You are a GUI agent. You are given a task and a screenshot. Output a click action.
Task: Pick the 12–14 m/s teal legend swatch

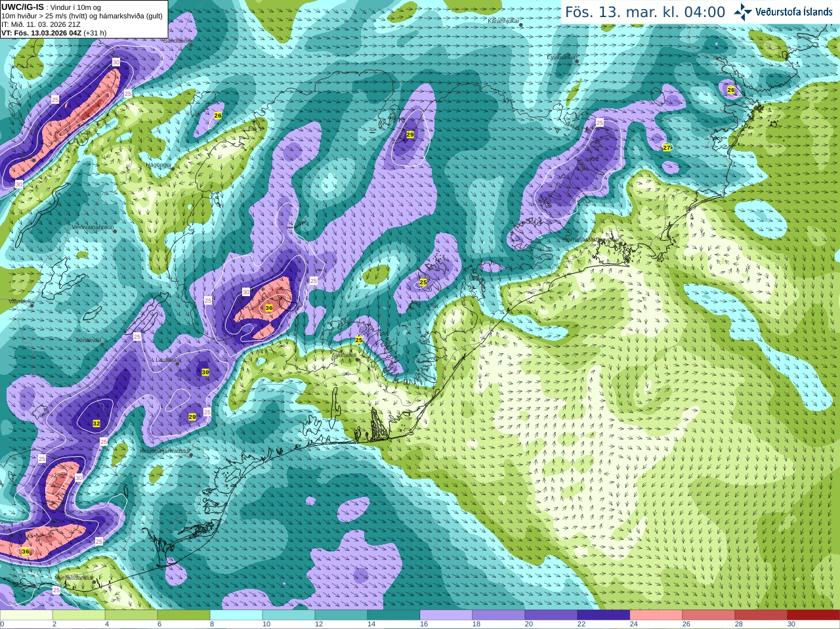(x=341, y=615)
